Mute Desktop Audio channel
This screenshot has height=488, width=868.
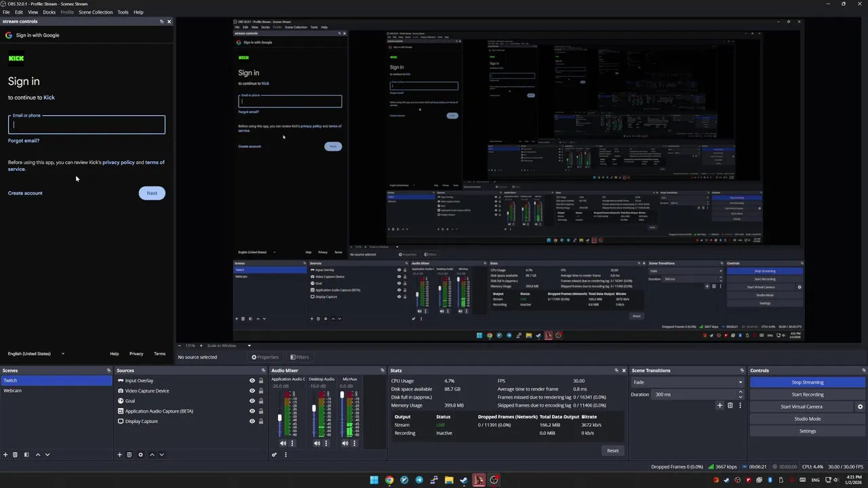(317, 443)
